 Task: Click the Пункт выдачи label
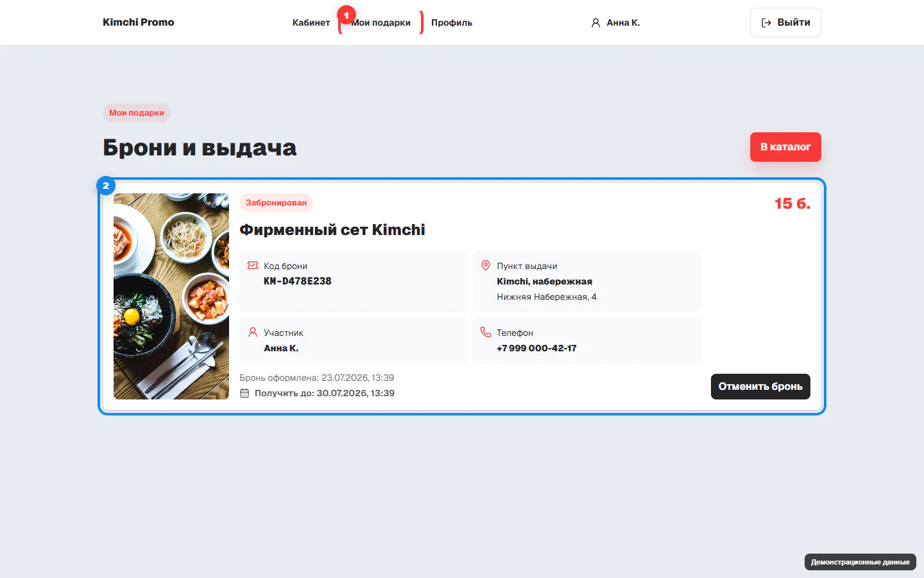pyautogui.click(x=527, y=266)
